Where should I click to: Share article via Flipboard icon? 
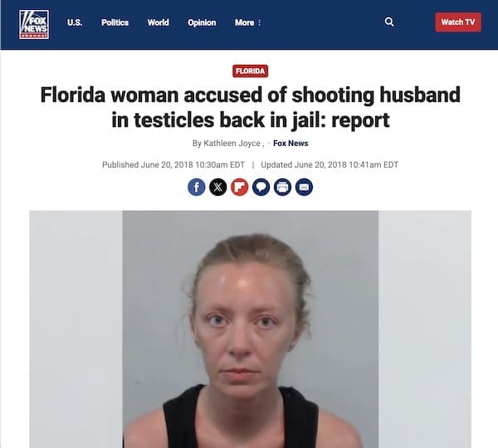[240, 187]
